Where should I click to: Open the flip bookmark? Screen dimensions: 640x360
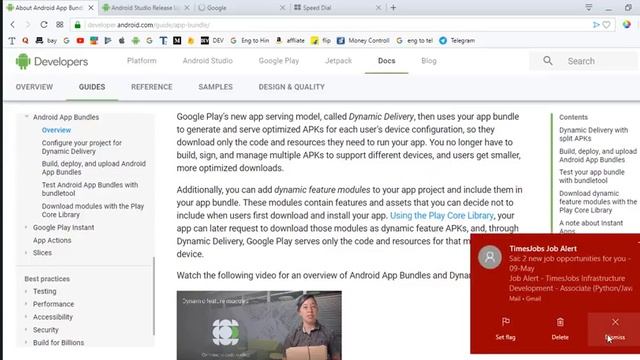pyautogui.click(x=321, y=40)
